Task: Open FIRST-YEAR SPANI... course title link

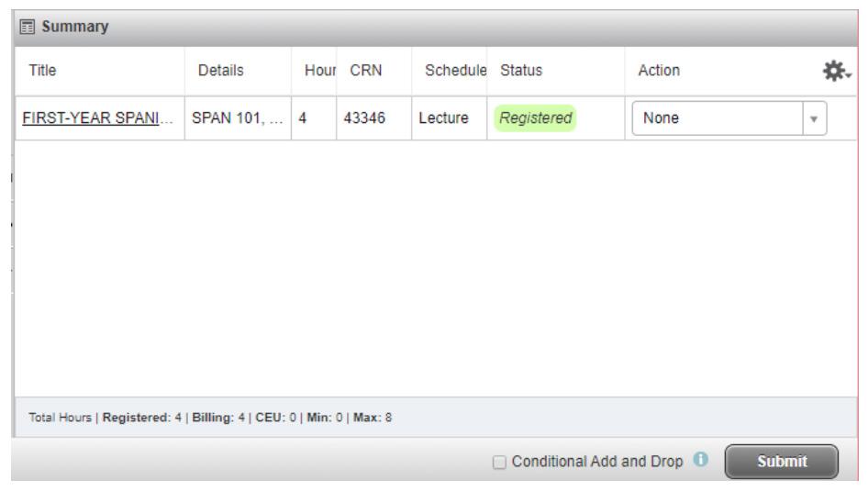Action: click(97, 118)
